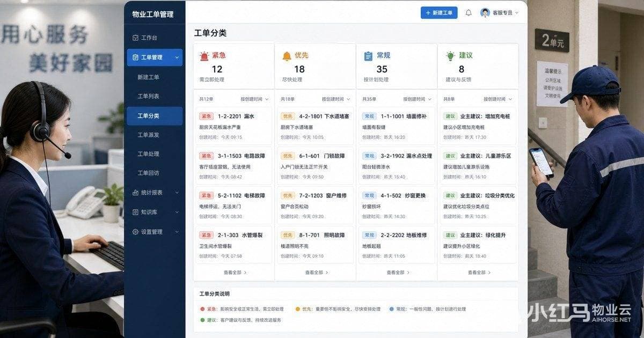Image resolution: width=644 pixels, height=338 pixels.
Task: Open suggestion 业主建议：绿化提升
Action: click(478, 245)
